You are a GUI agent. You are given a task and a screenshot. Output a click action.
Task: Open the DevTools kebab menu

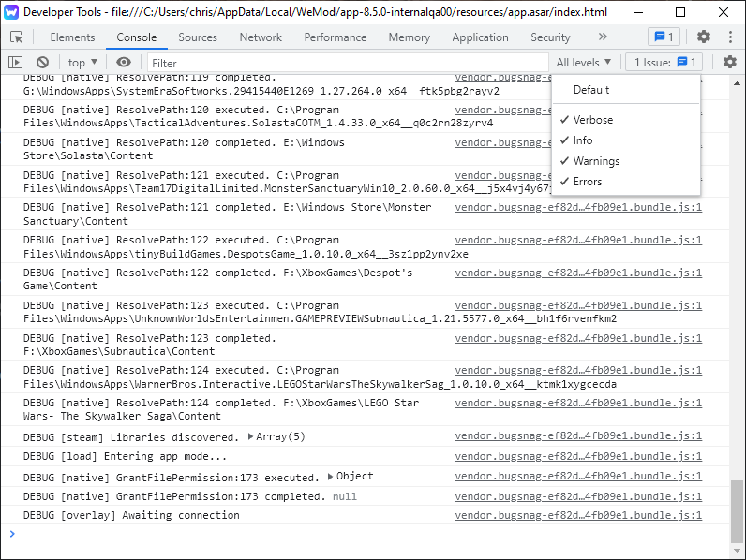(x=729, y=37)
